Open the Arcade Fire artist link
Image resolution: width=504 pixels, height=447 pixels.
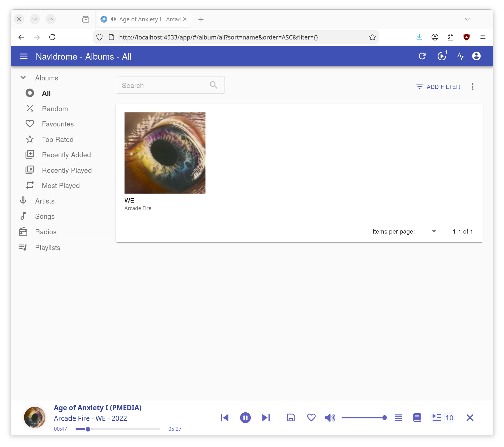[138, 208]
